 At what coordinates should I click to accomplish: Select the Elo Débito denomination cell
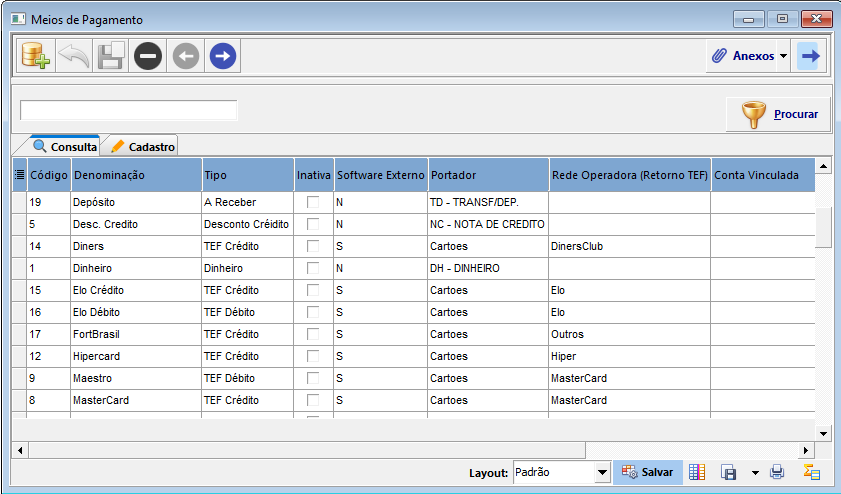point(136,312)
